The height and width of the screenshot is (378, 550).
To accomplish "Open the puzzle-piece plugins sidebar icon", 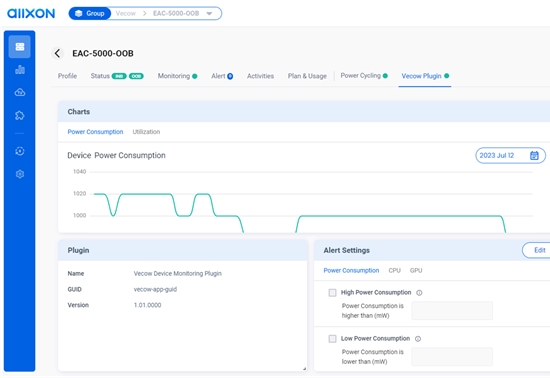I will pyautogui.click(x=20, y=115).
